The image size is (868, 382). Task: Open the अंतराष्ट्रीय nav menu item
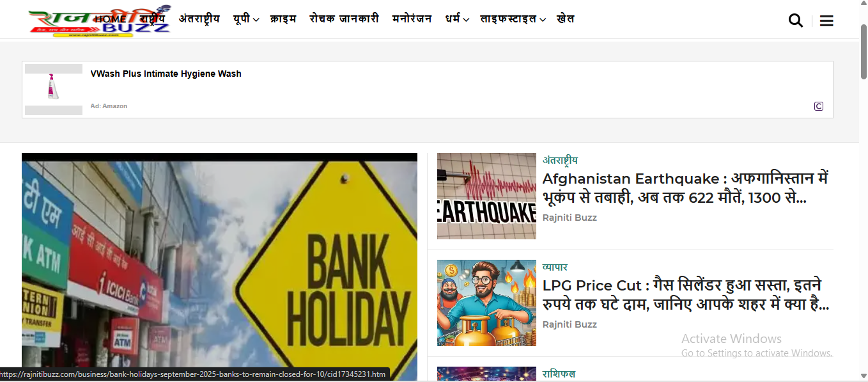pos(199,19)
